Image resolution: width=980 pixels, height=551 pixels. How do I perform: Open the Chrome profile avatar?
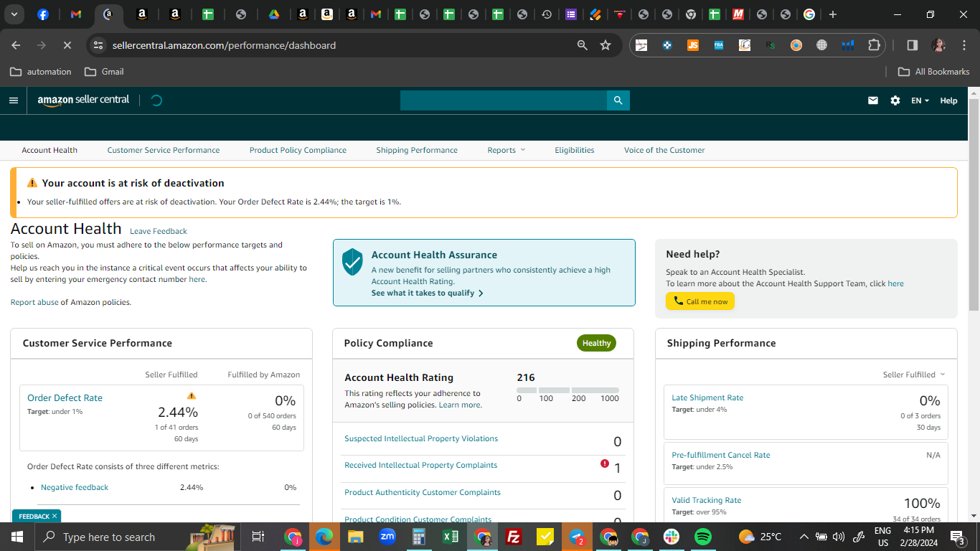(938, 45)
